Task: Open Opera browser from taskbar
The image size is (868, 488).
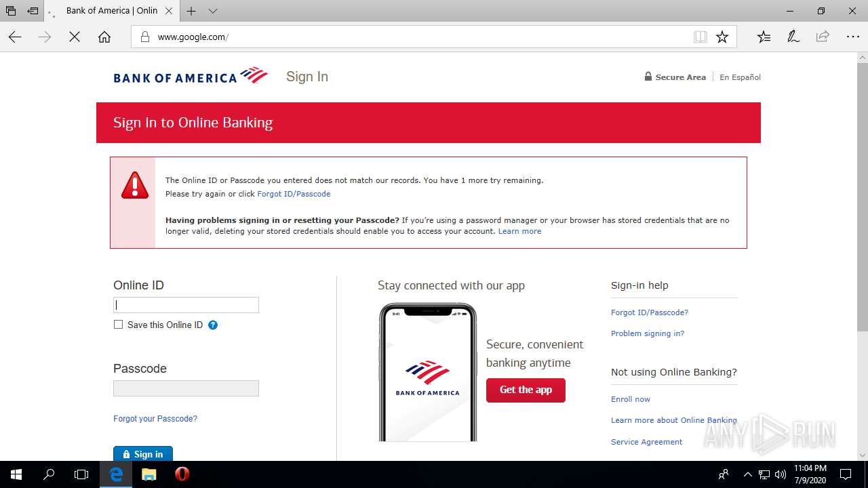Action: tap(182, 474)
